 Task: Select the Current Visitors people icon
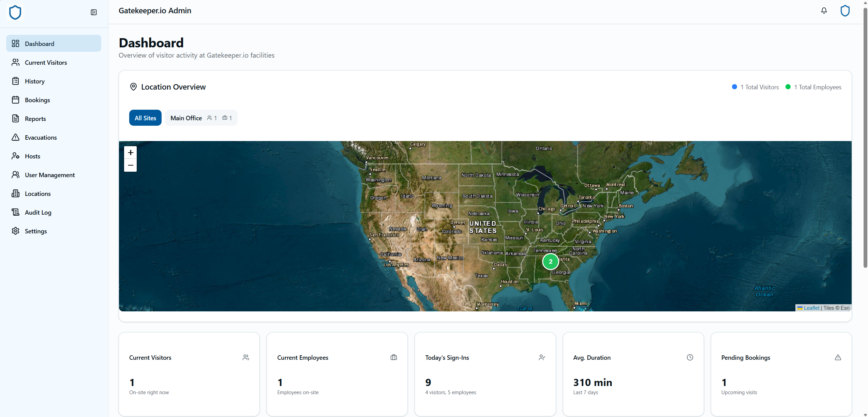(x=15, y=62)
